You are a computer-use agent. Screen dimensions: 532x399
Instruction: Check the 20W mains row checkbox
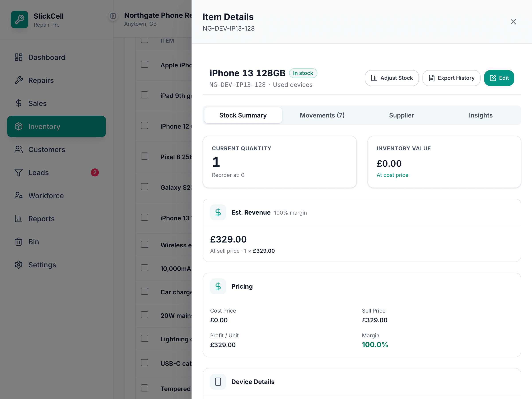pyautogui.click(x=145, y=315)
